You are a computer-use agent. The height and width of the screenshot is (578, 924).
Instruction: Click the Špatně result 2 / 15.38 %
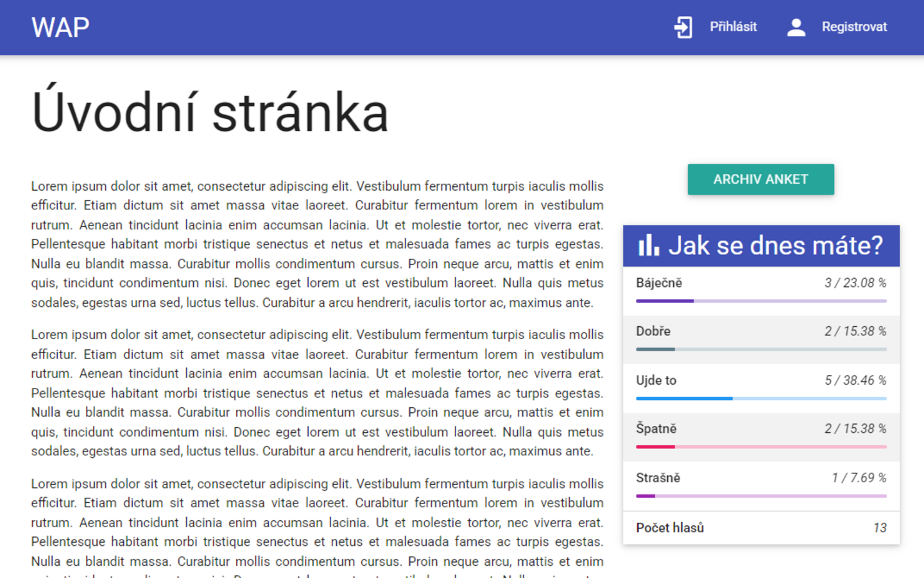tap(855, 429)
